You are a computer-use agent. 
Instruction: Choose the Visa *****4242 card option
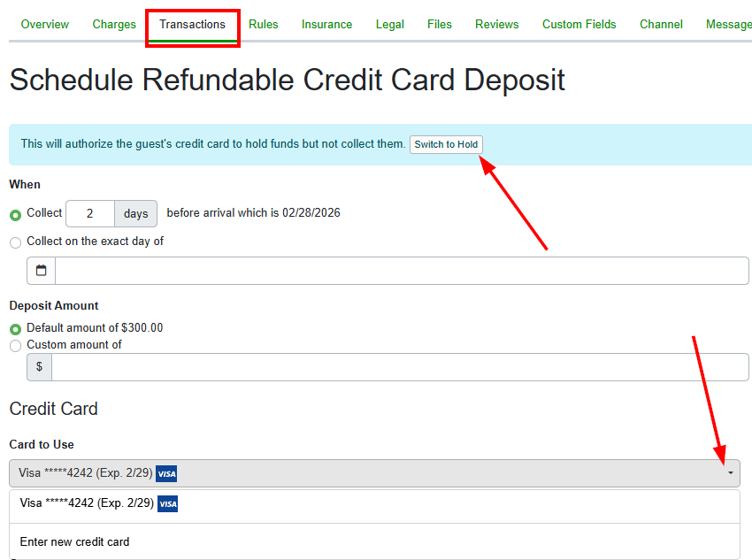pyautogui.click(x=88, y=503)
